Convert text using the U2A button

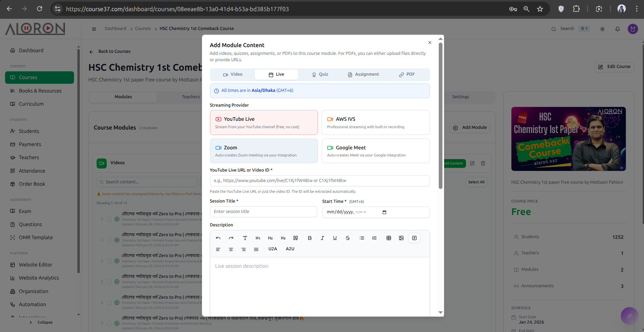tap(273, 249)
